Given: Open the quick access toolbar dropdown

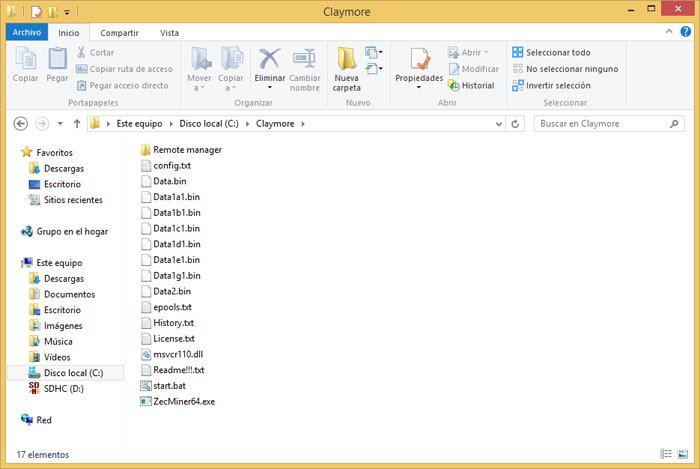Looking at the screenshot, I should (x=67, y=12).
